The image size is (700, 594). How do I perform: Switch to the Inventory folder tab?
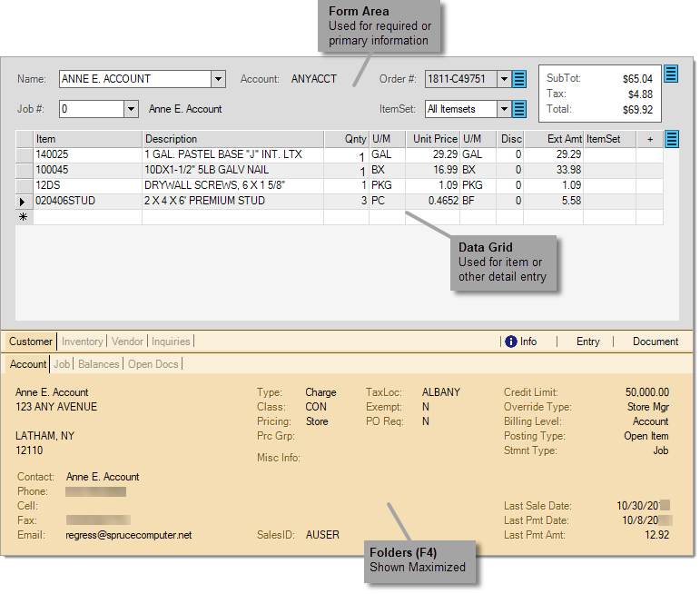pos(82,342)
